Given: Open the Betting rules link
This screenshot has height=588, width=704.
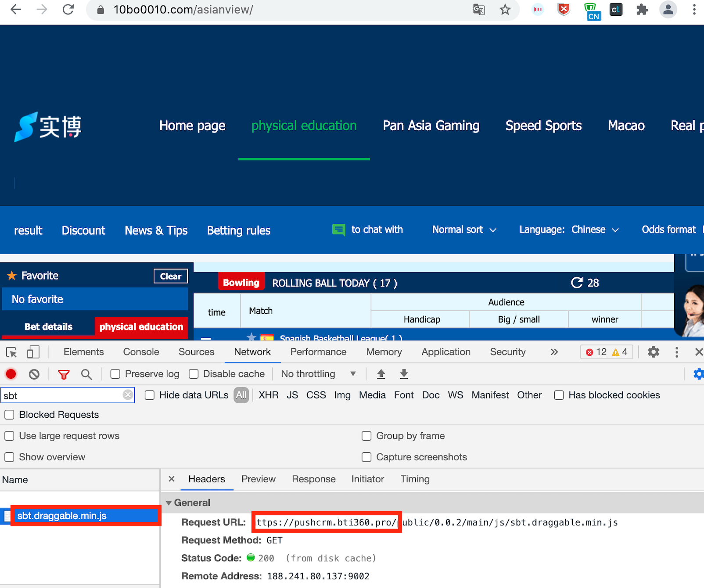Looking at the screenshot, I should [238, 230].
